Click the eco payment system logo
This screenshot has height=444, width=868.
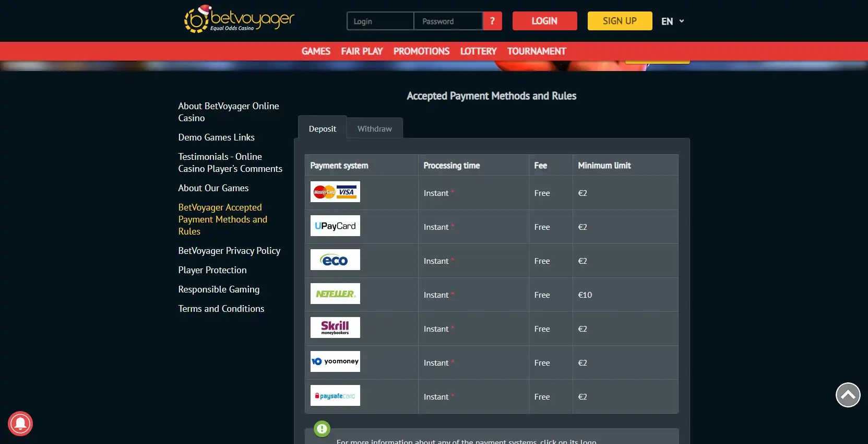point(335,260)
